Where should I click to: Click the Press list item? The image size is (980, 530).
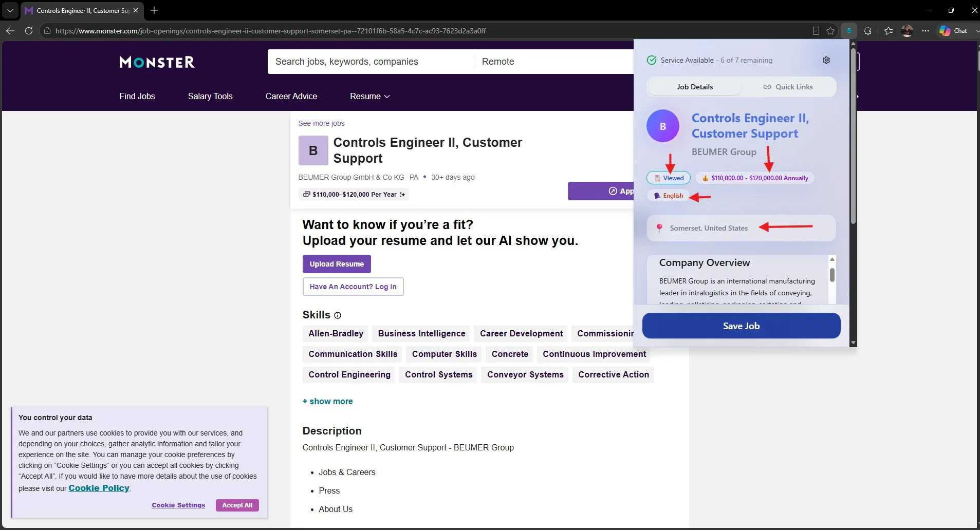click(329, 490)
